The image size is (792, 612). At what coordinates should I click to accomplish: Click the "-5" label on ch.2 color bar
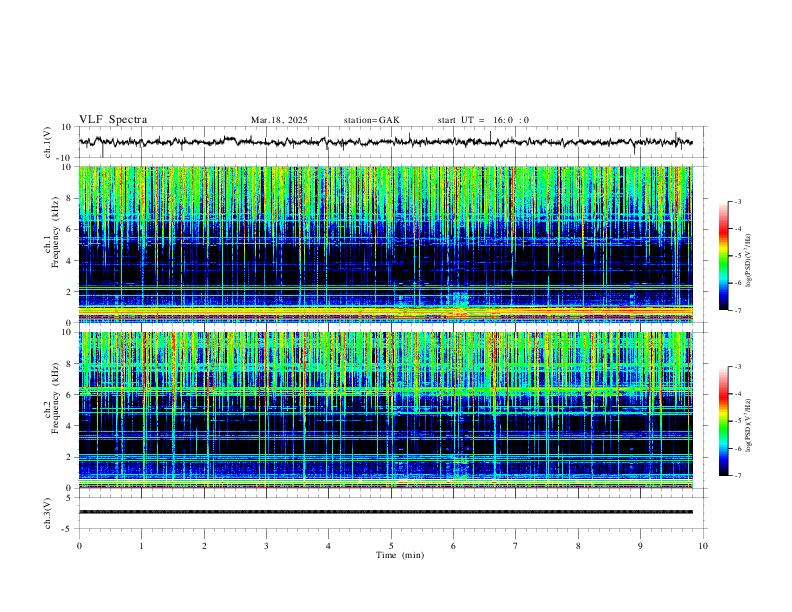pyautogui.click(x=737, y=421)
